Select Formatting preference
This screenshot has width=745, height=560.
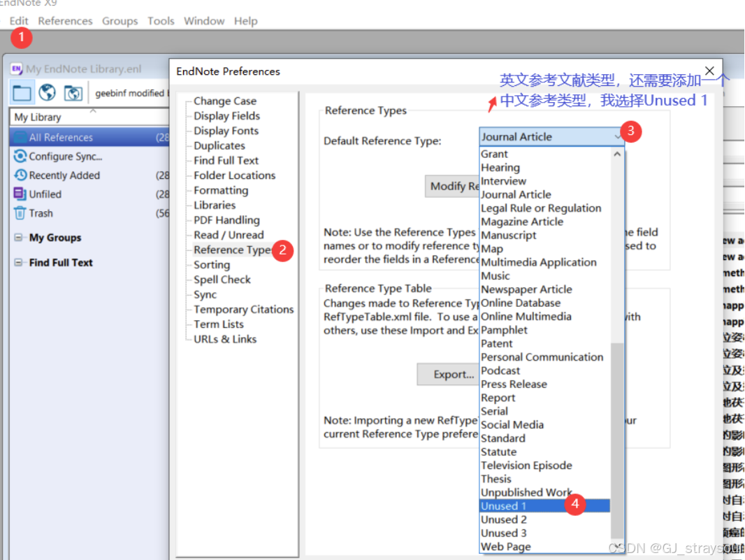(221, 190)
